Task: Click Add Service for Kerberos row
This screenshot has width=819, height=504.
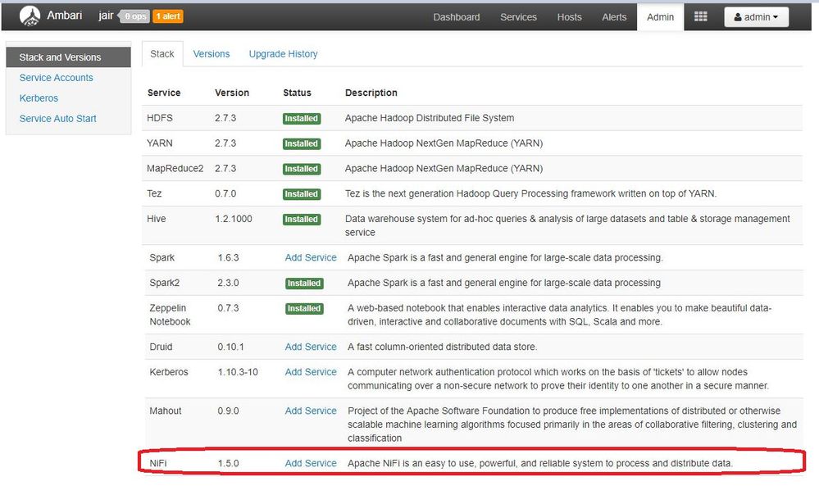Action: coord(311,372)
